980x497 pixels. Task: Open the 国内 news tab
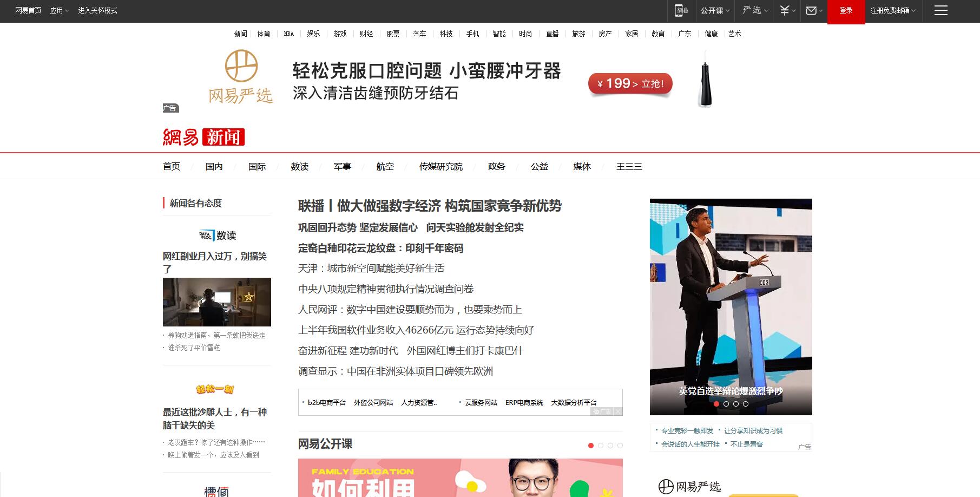point(214,166)
